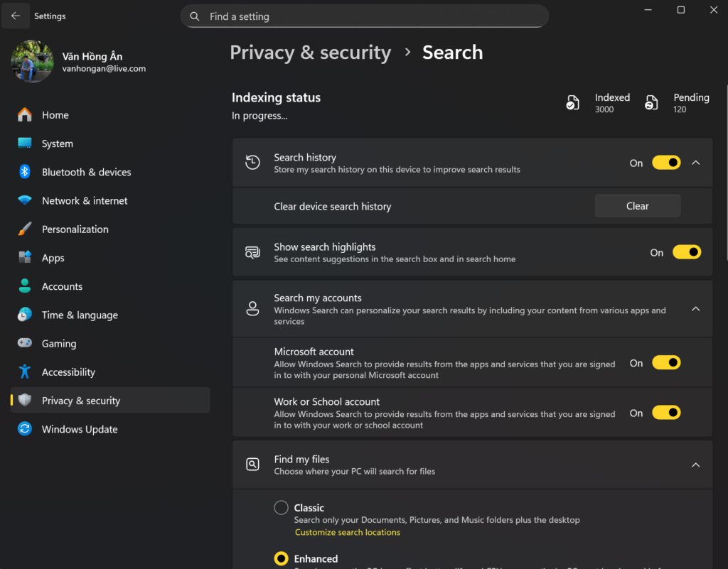Go to Time & language settings
The height and width of the screenshot is (569, 728).
[x=80, y=315]
